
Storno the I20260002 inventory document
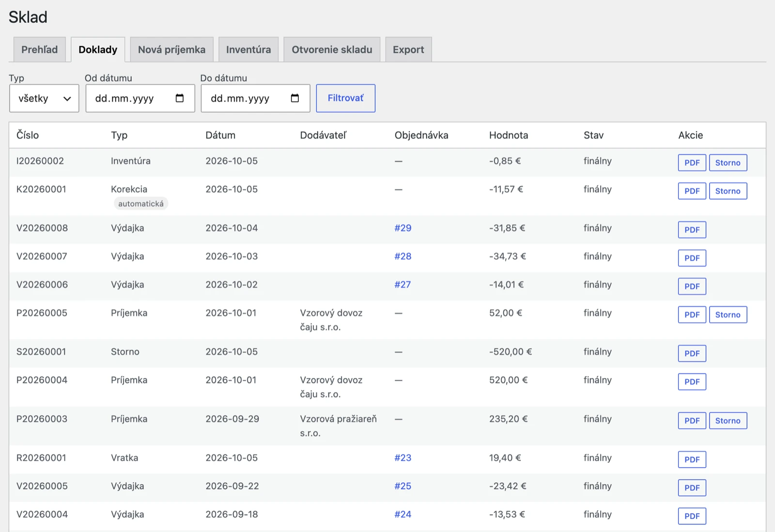tap(728, 163)
